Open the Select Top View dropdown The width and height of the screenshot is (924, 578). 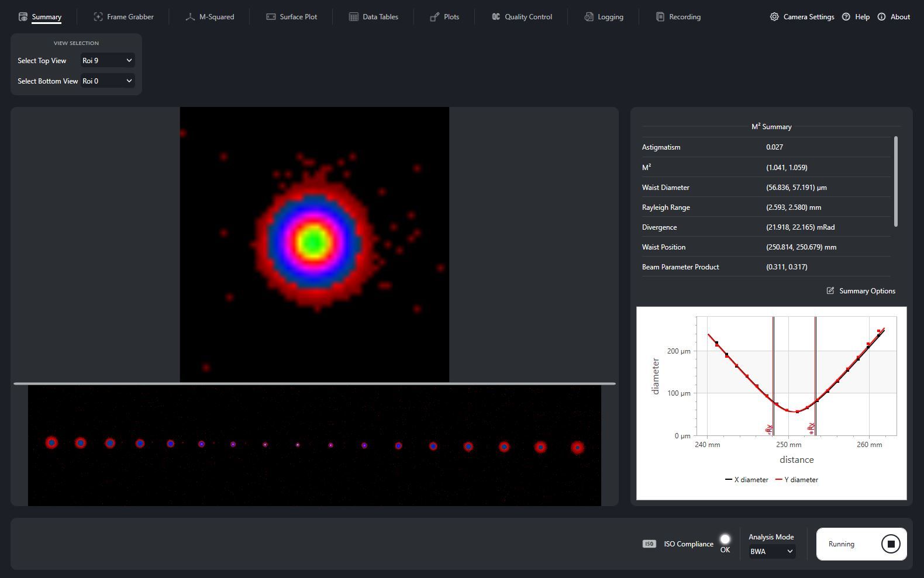point(108,60)
